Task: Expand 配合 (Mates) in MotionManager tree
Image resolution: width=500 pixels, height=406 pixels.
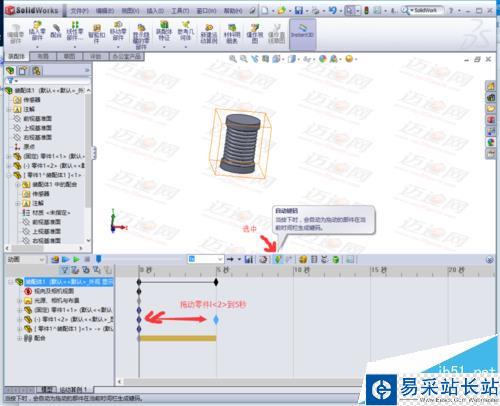Action: pyautogui.click(x=19, y=338)
